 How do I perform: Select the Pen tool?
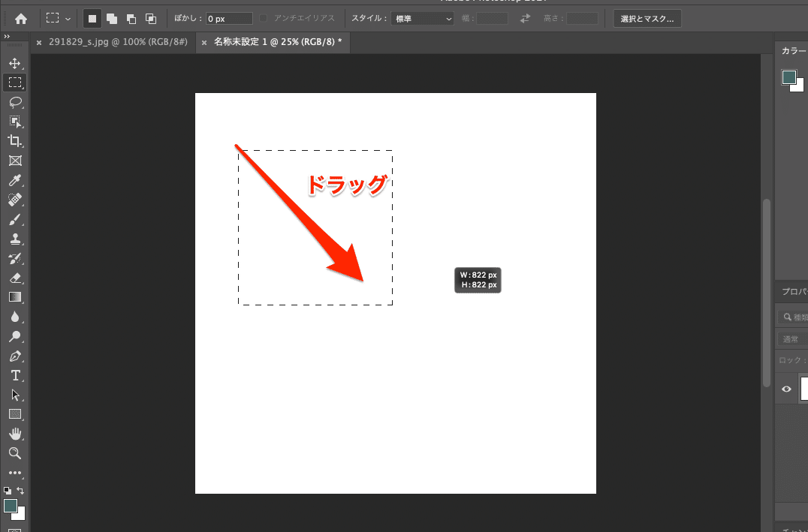click(15, 356)
